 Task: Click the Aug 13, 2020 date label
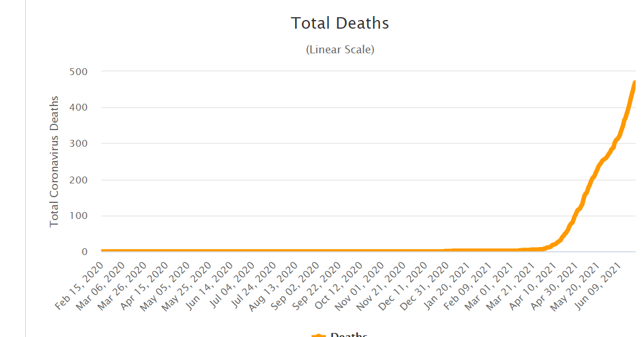tap(273, 285)
